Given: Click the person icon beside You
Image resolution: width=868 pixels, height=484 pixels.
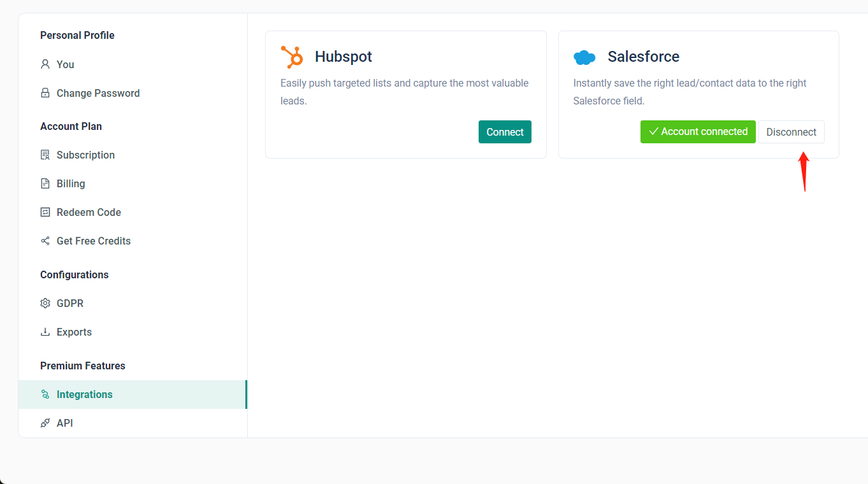Looking at the screenshot, I should click(x=45, y=64).
